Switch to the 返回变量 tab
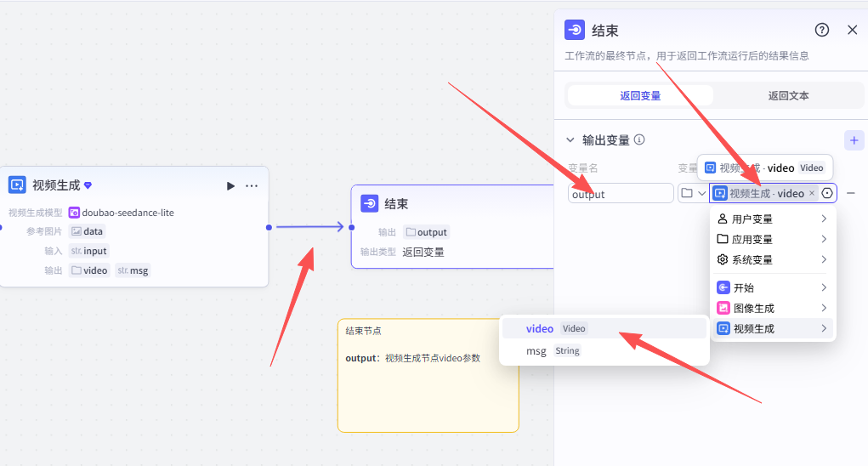 click(640, 95)
